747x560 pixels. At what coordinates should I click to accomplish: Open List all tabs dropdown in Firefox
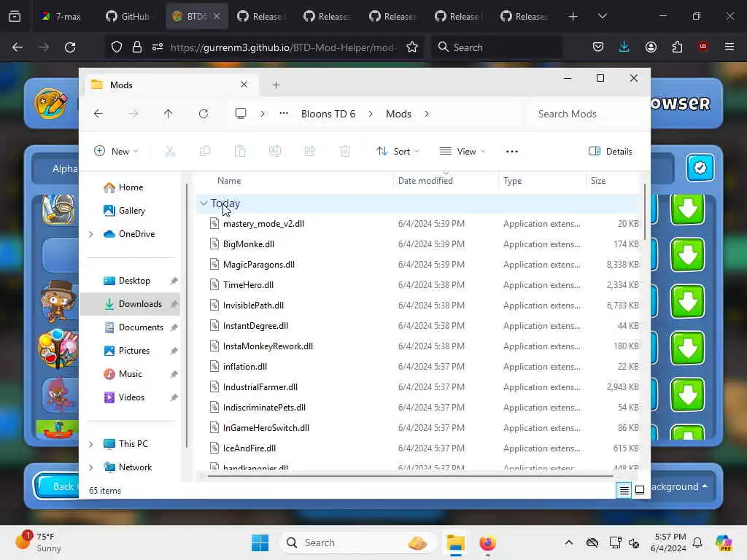point(602,16)
